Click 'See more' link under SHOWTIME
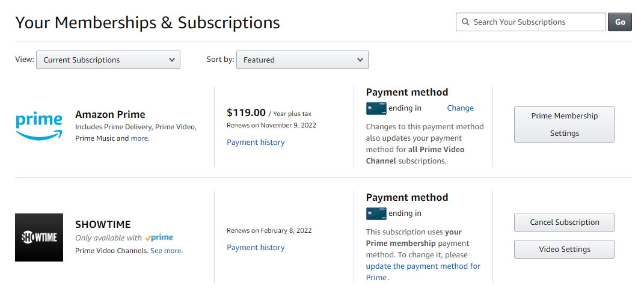The width and height of the screenshot is (644, 294). [166, 251]
